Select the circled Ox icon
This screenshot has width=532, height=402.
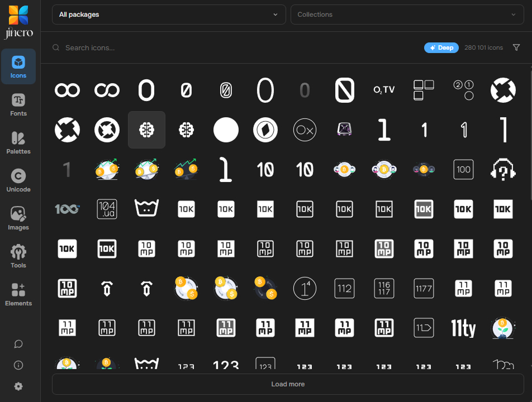(x=305, y=130)
